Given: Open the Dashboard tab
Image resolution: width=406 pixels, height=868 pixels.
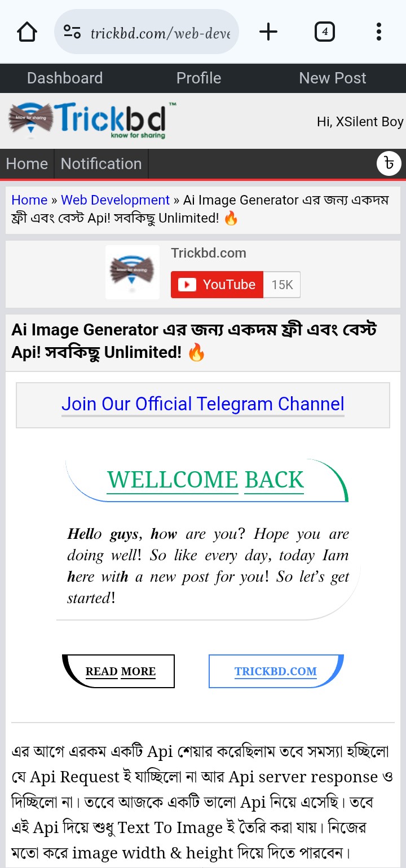Looking at the screenshot, I should pos(65,78).
